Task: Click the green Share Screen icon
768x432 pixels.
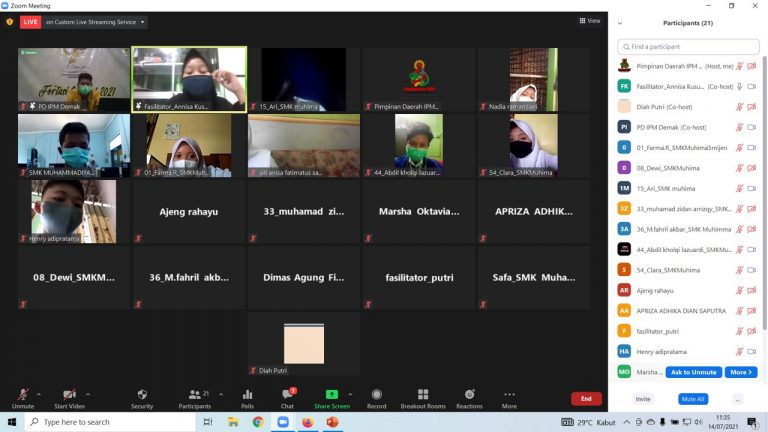Action: coord(332,394)
